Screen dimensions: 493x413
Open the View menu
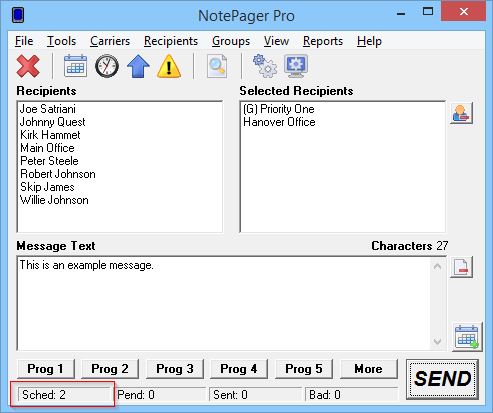point(276,41)
